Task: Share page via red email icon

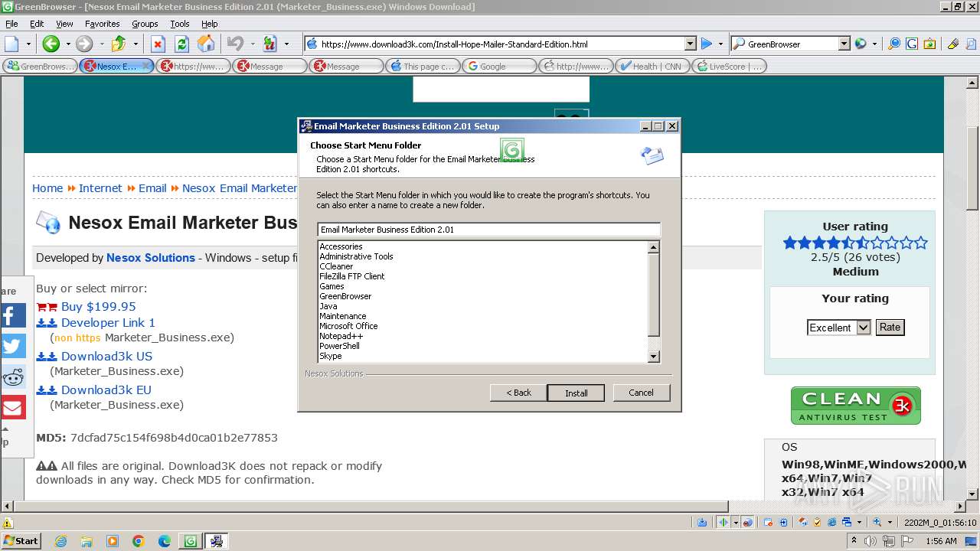Action: pyautogui.click(x=13, y=407)
